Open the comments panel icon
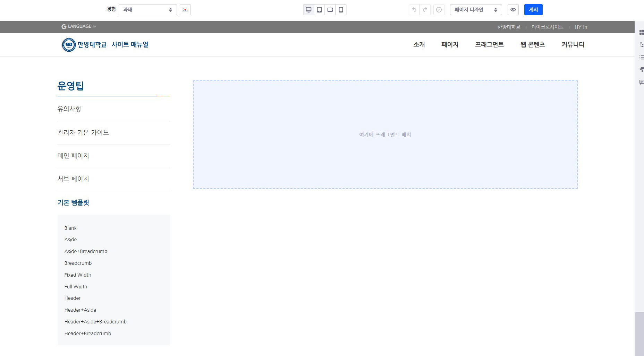This screenshot has height=356, width=644. [x=641, y=82]
